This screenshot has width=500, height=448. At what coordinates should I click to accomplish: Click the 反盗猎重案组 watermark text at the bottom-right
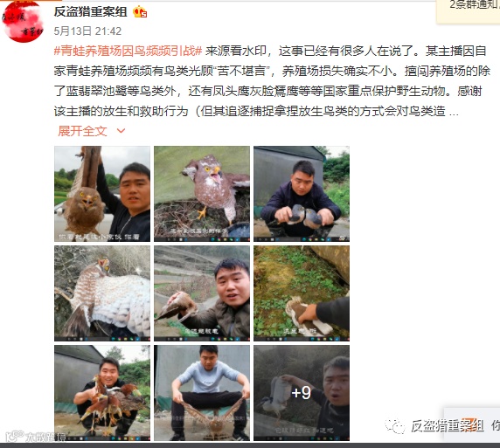click(x=447, y=426)
